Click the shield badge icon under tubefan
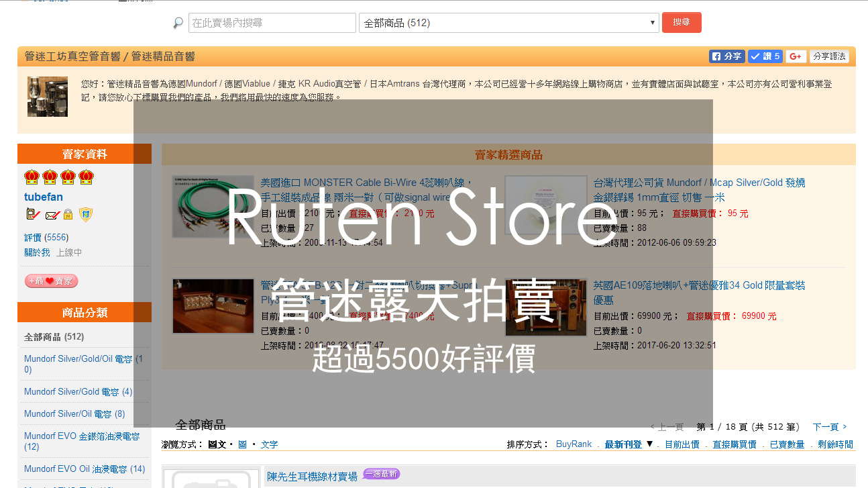Screen dimensions: 868x488 pos(85,215)
